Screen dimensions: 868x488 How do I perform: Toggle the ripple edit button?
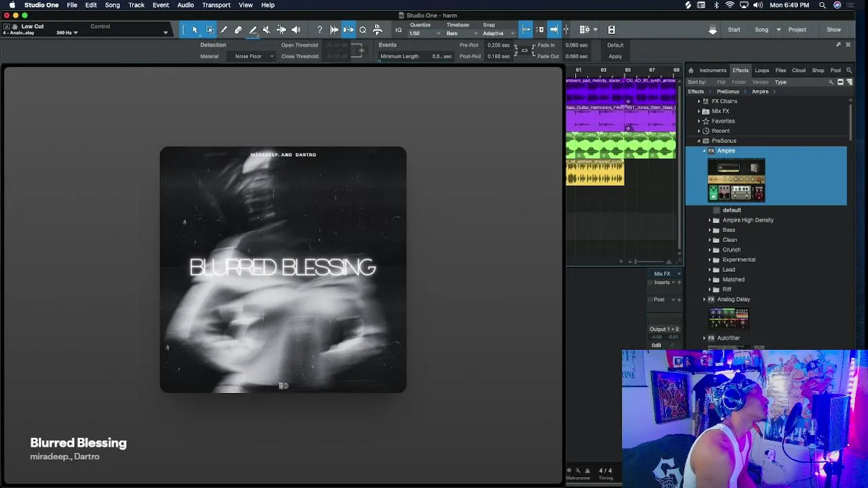(x=540, y=30)
